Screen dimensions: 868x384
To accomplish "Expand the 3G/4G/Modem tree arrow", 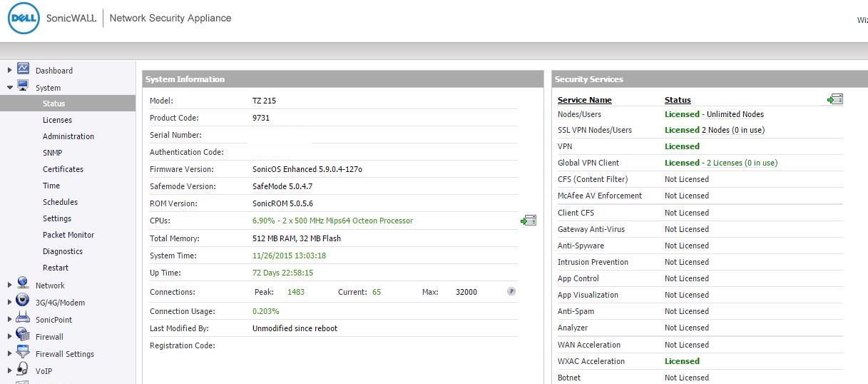I will click(9, 302).
